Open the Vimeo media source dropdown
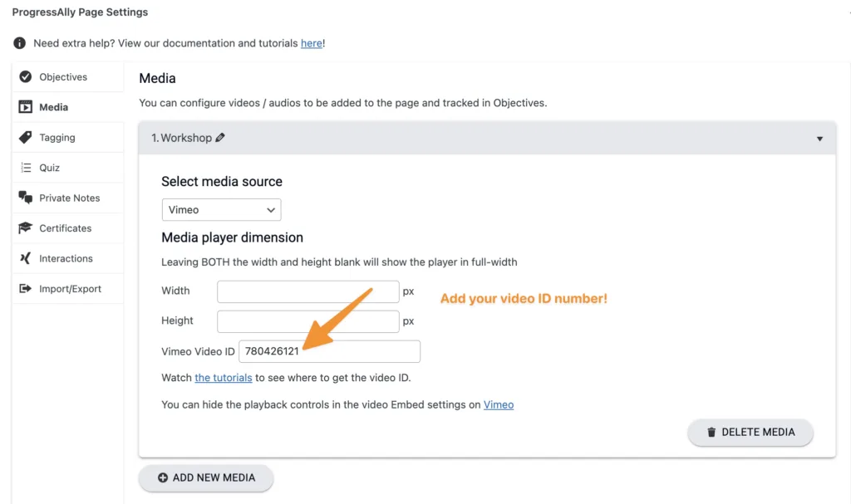 pos(221,210)
